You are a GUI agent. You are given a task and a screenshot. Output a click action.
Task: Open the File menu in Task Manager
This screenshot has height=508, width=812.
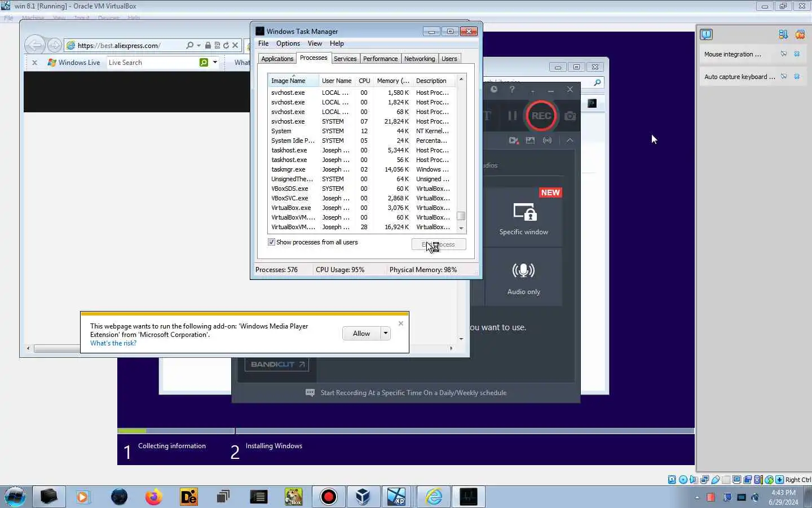263,43
